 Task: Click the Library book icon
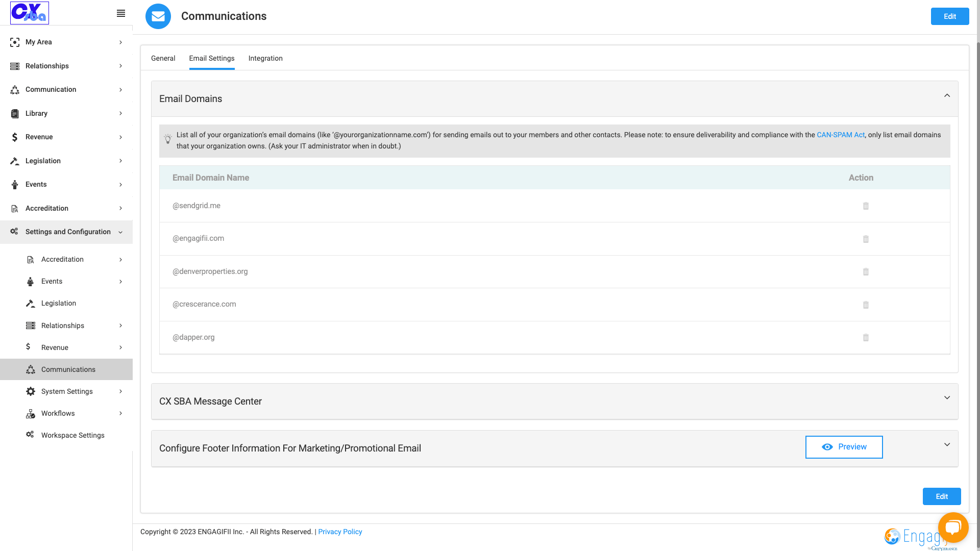coord(15,113)
